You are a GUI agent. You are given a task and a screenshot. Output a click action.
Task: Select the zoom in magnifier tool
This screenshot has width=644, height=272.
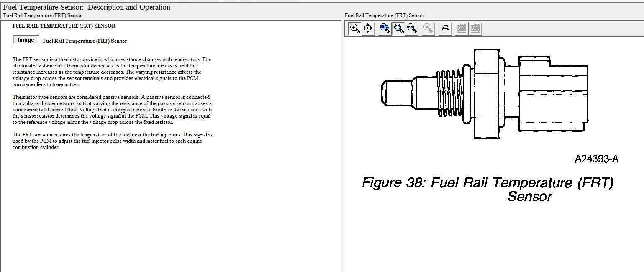point(355,28)
